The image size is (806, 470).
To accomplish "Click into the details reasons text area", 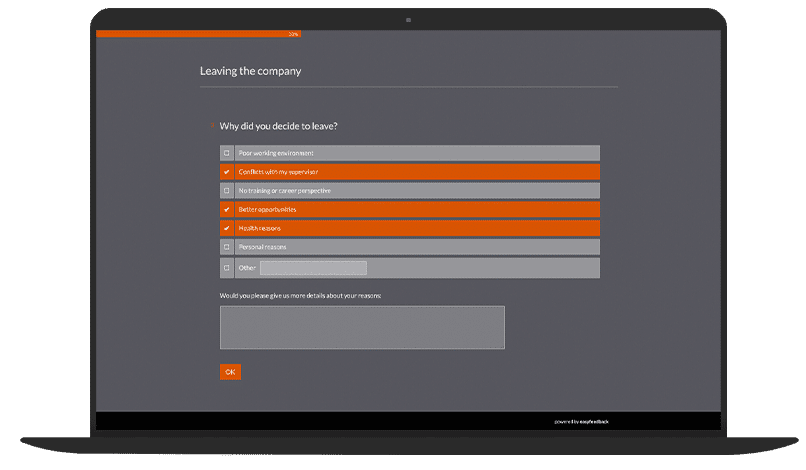I will [362, 328].
